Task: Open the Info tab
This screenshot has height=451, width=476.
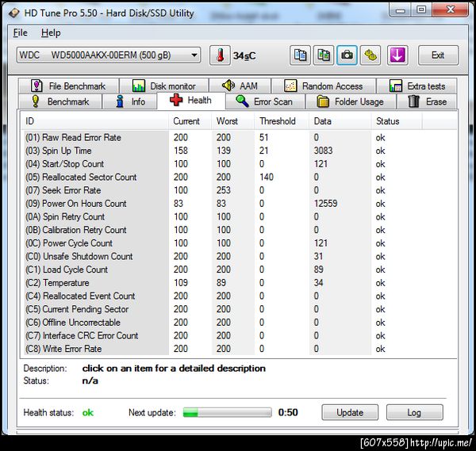Action: tap(130, 101)
